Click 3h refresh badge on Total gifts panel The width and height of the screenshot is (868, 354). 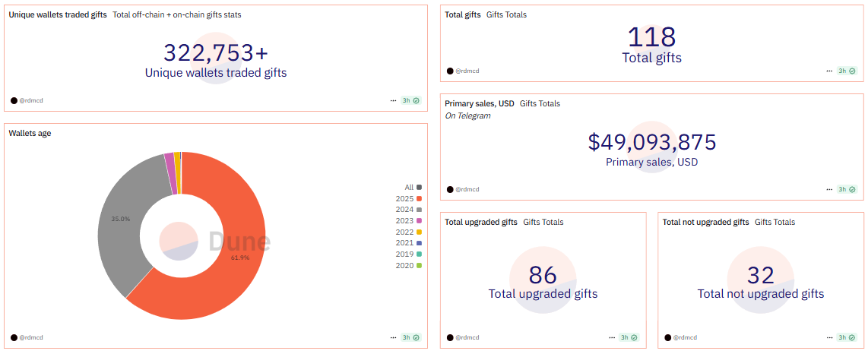(x=847, y=71)
